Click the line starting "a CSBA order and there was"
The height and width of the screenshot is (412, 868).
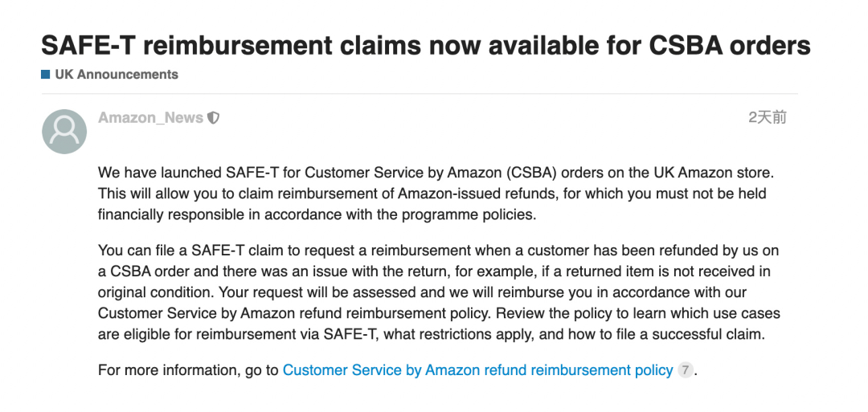434,271
